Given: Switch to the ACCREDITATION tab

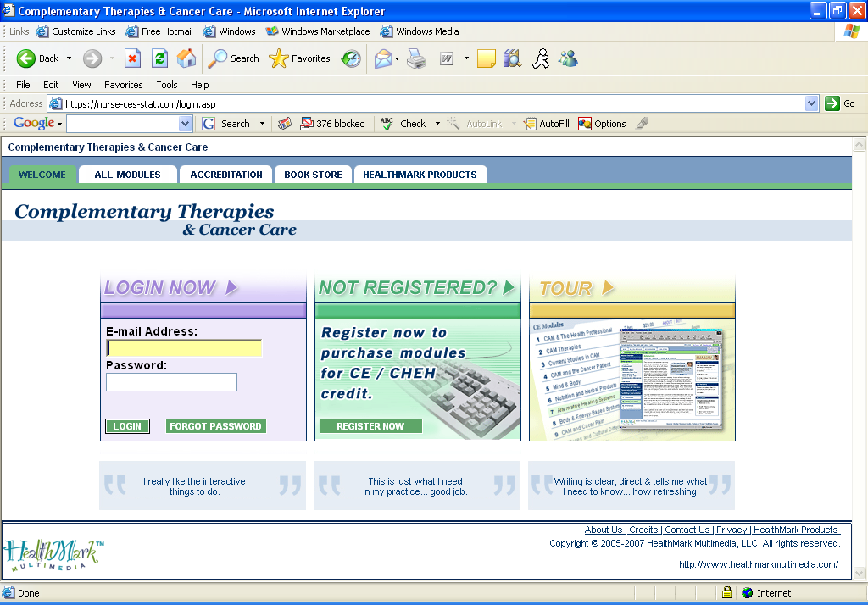Looking at the screenshot, I should [225, 175].
